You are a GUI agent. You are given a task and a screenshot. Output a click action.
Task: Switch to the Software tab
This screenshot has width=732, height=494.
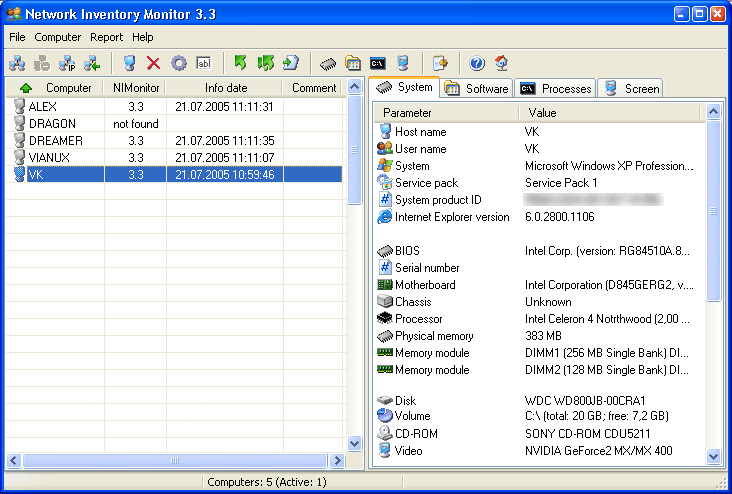click(x=476, y=89)
